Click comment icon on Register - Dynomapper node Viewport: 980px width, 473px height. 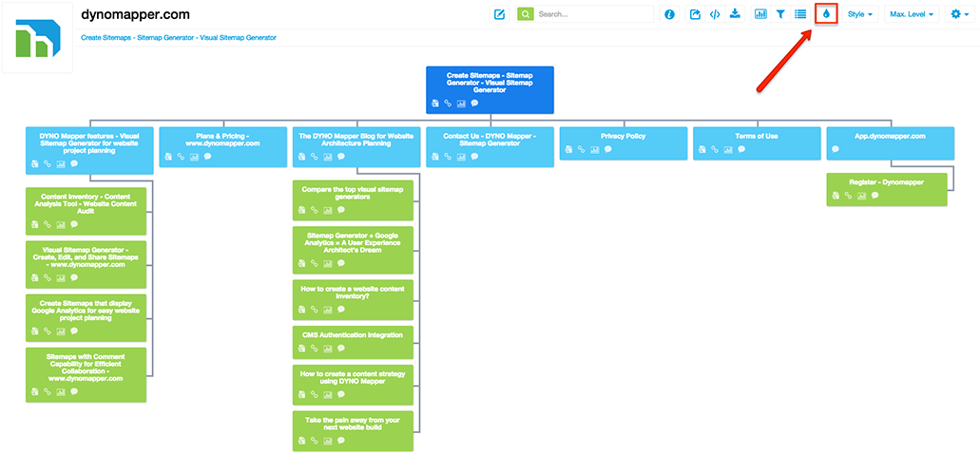pos(875,196)
